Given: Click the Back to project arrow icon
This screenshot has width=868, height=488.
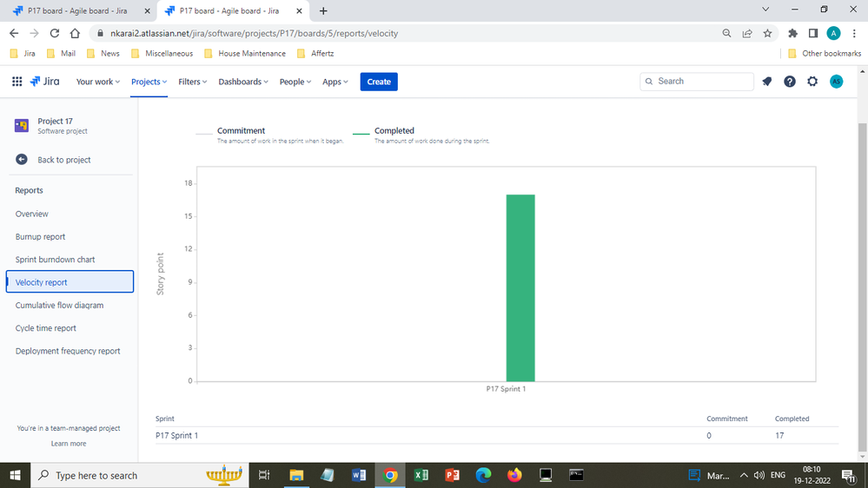Looking at the screenshot, I should tap(22, 160).
